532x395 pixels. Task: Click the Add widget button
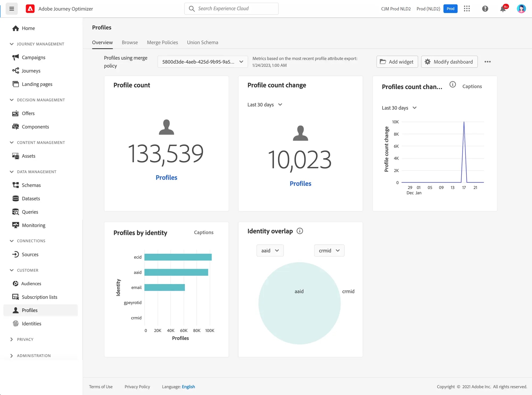click(397, 62)
